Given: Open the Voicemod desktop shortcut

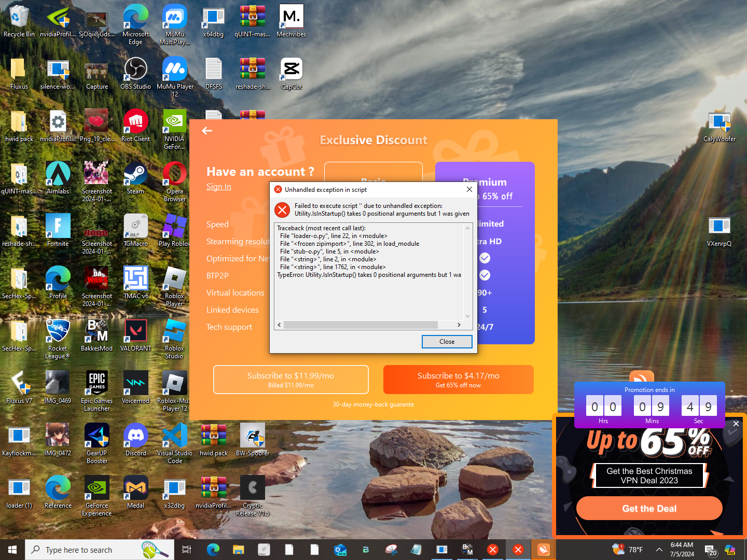Looking at the screenshot, I should click(135, 388).
